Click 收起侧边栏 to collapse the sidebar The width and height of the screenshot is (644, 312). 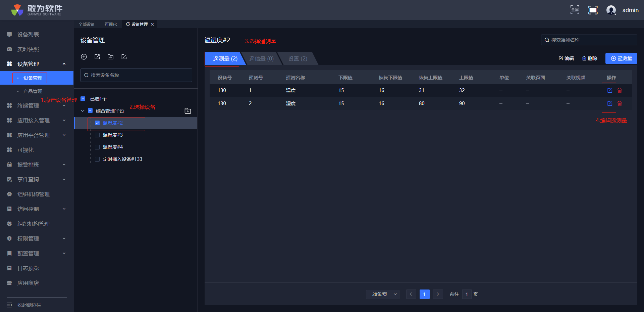24,305
